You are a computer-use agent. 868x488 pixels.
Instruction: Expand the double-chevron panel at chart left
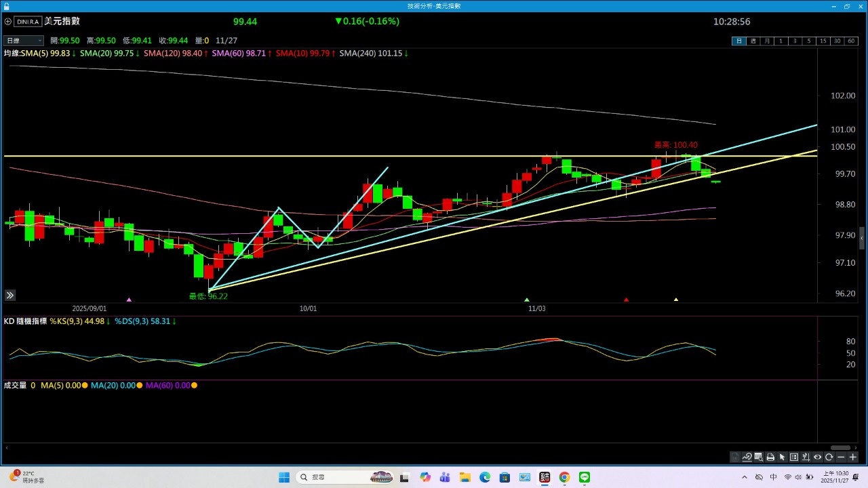point(9,296)
